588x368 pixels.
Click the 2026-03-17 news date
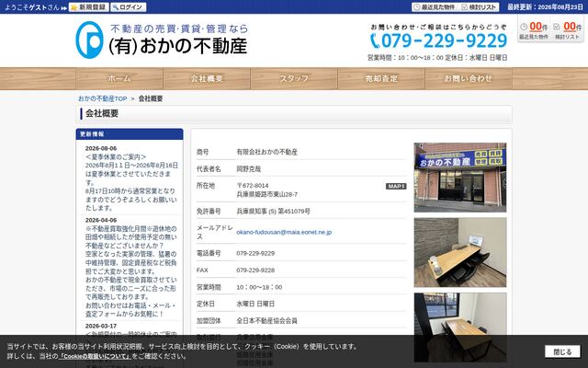(101, 326)
